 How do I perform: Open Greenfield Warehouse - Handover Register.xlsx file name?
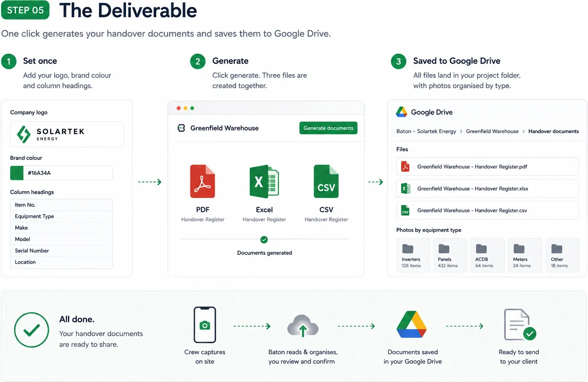coord(473,188)
